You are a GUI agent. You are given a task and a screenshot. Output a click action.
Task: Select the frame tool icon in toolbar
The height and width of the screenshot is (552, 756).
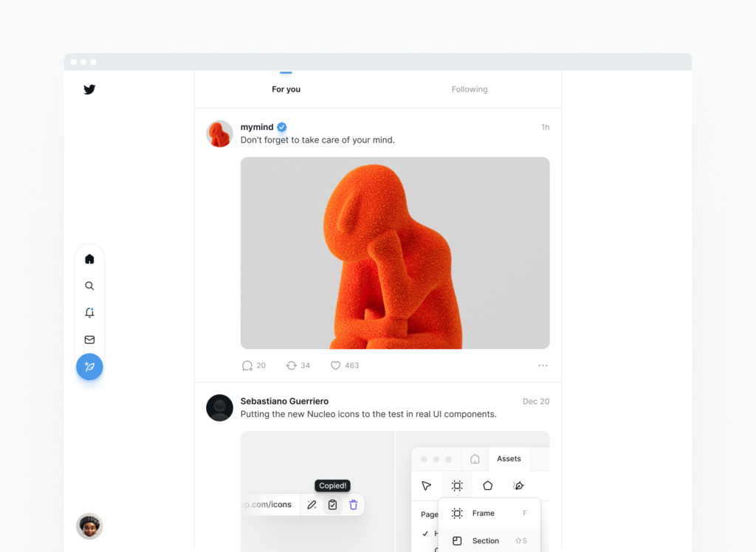tap(457, 486)
